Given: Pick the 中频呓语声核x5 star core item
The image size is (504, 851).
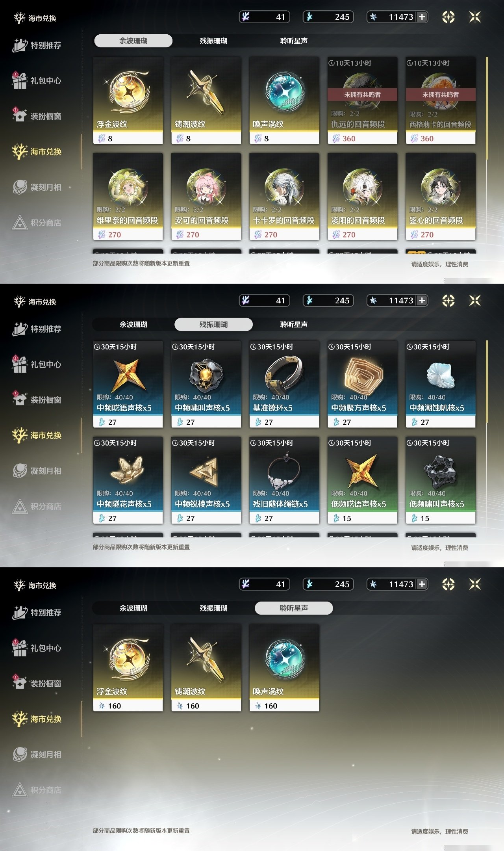Looking at the screenshot, I should click(x=128, y=384).
